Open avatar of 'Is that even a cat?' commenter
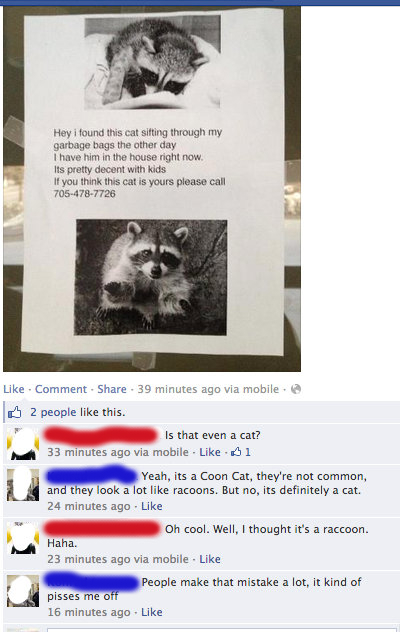This screenshot has height=632, width=400. pos(23,443)
